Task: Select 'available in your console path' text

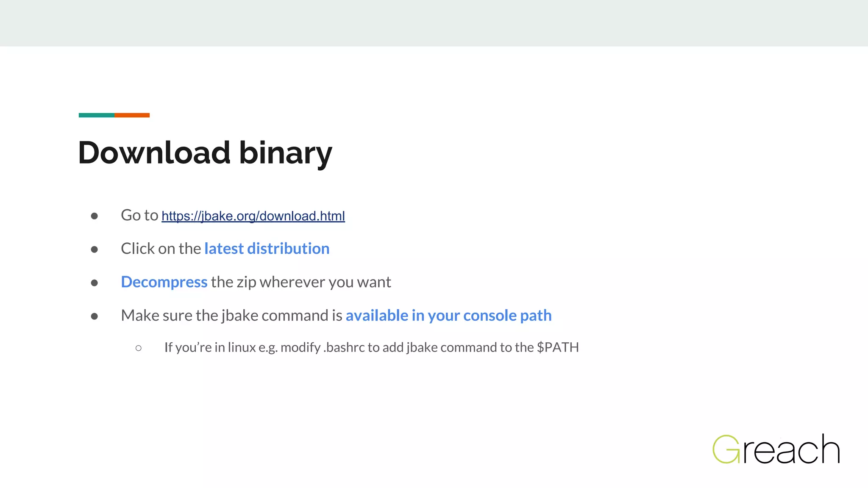Action: click(x=448, y=316)
